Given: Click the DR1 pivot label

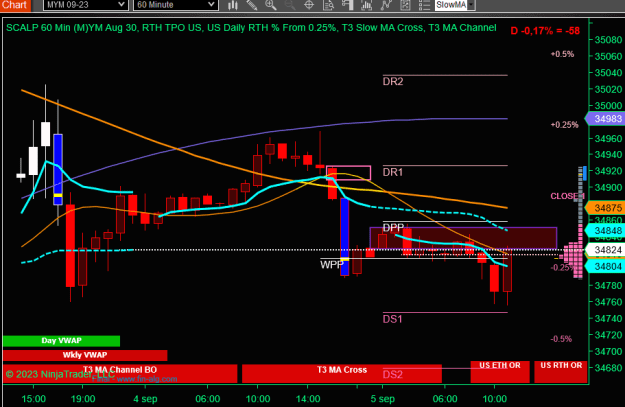Looking at the screenshot, I should (x=393, y=172).
